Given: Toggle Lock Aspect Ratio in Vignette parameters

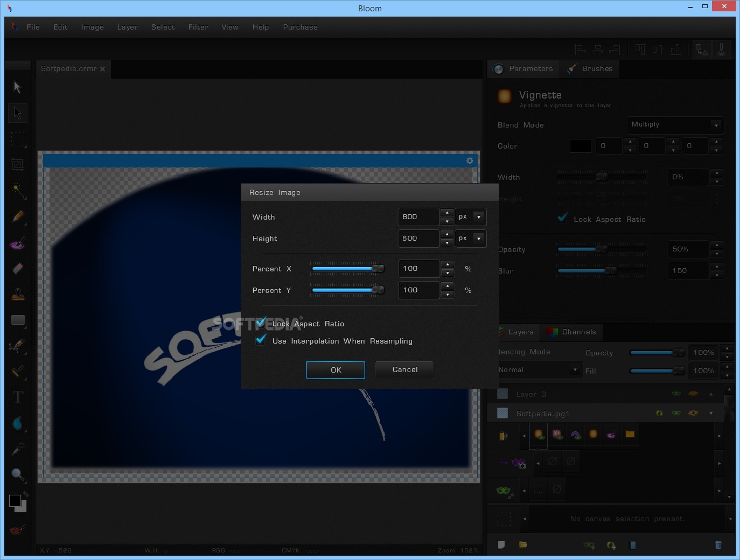Looking at the screenshot, I should (563, 218).
